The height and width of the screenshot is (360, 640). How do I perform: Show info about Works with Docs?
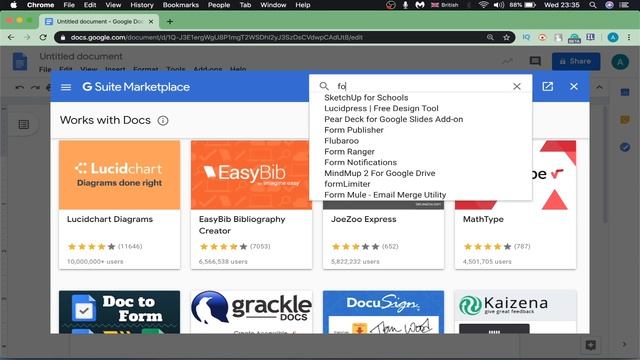(x=163, y=120)
